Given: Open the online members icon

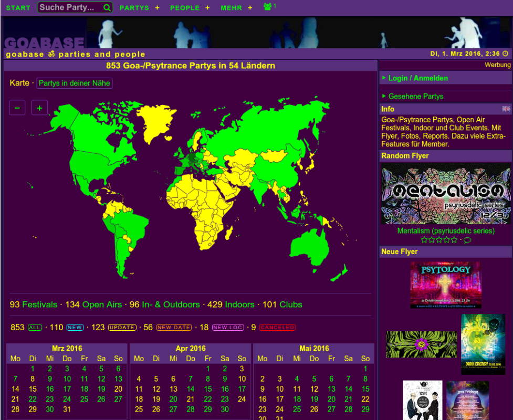Looking at the screenshot, I should (268, 7).
